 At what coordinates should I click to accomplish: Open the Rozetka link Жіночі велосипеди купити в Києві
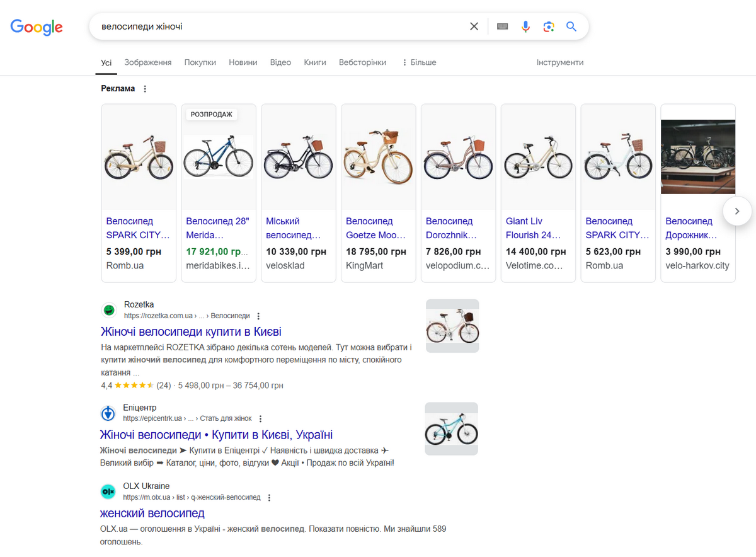pos(191,331)
